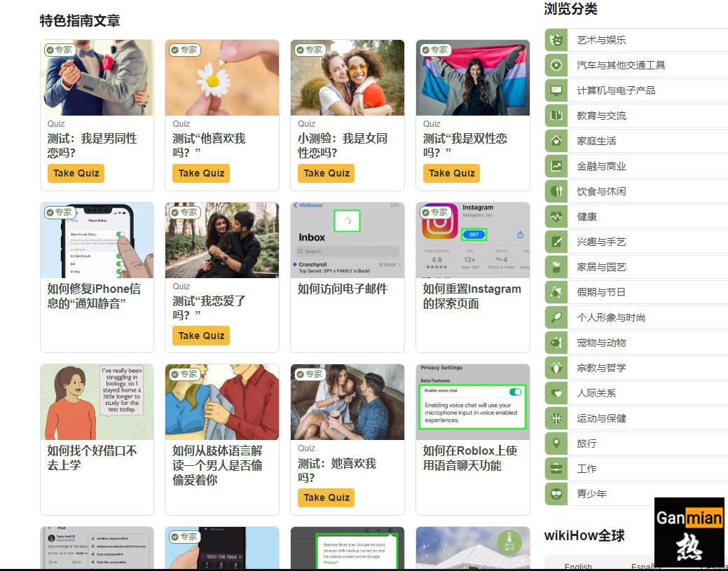Click the 饮食与休闲 category icon
Image resolution: width=728 pixels, height=571 pixels.
coord(556,191)
